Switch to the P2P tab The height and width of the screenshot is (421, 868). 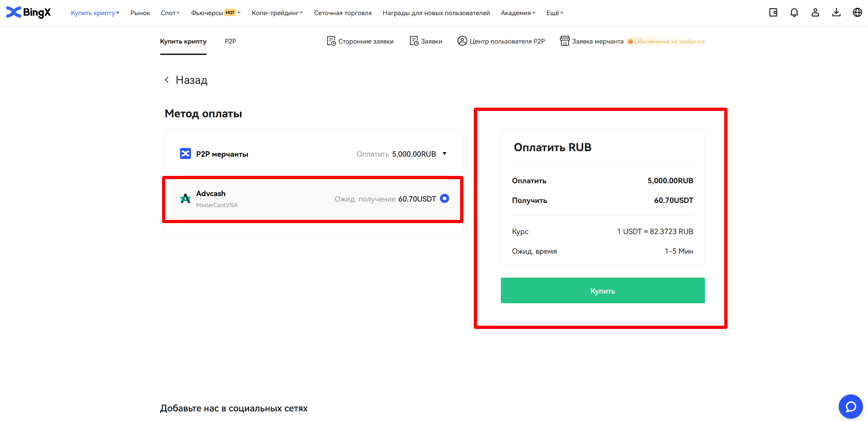(230, 41)
